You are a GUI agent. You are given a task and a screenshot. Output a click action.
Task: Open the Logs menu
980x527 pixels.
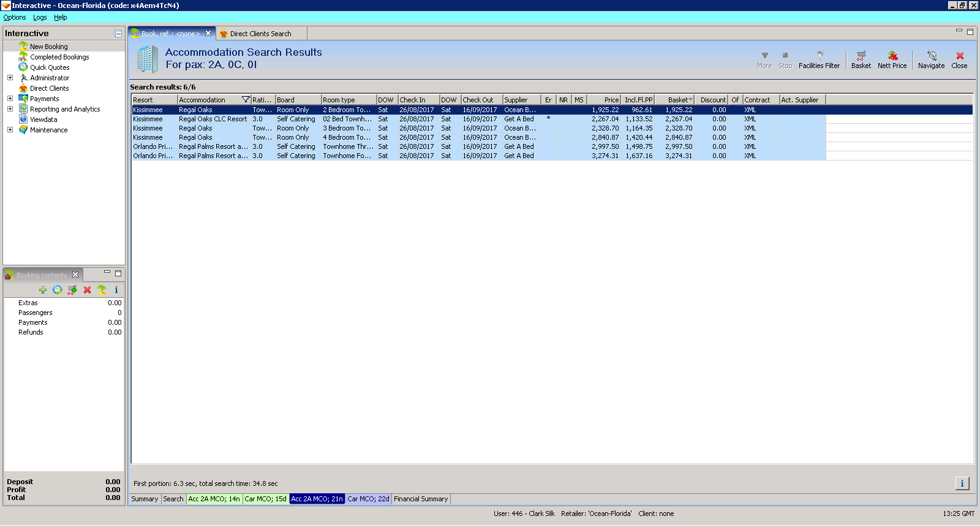(40, 17)
